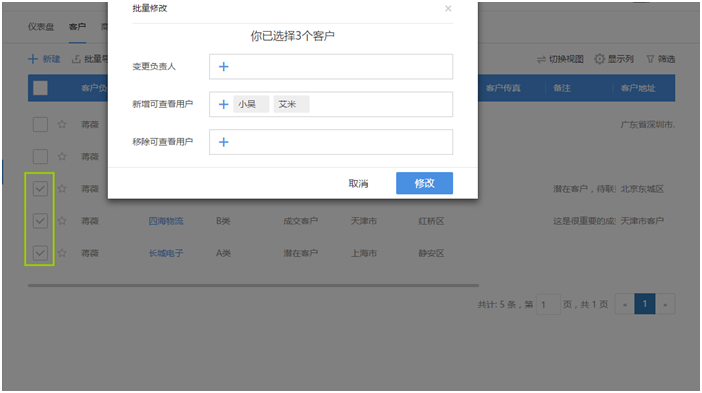Screen dimensions: 702x393
Task: Click the A类 cell in 长城电子 row
Action: [x=223, y=253]
